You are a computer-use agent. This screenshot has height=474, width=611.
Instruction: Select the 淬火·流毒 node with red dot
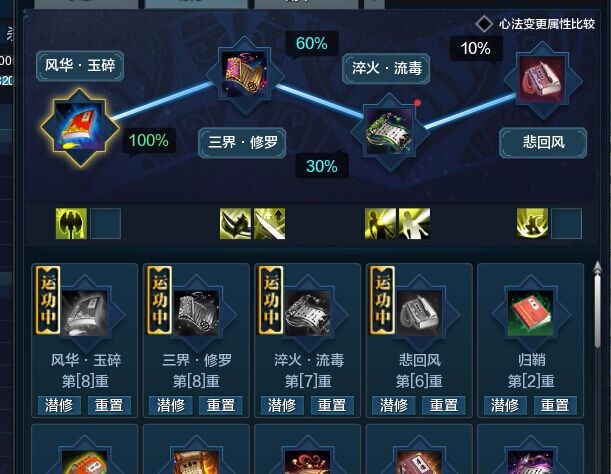(389, 131)
